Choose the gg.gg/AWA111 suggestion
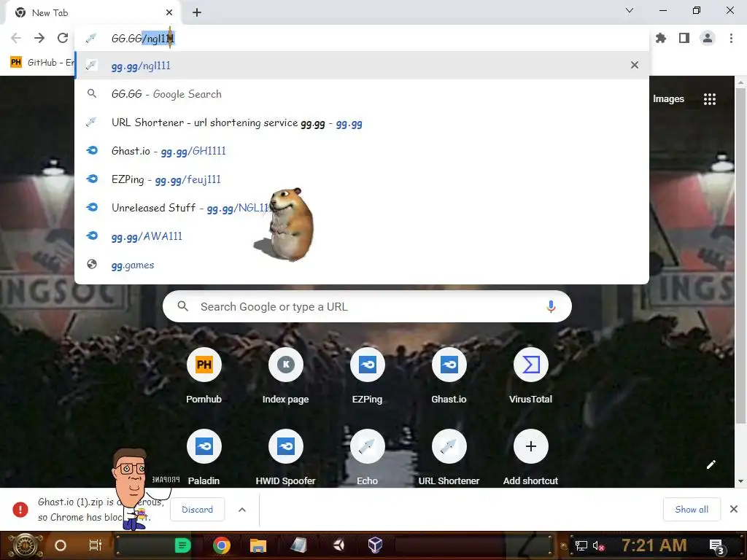 [362, 236]
